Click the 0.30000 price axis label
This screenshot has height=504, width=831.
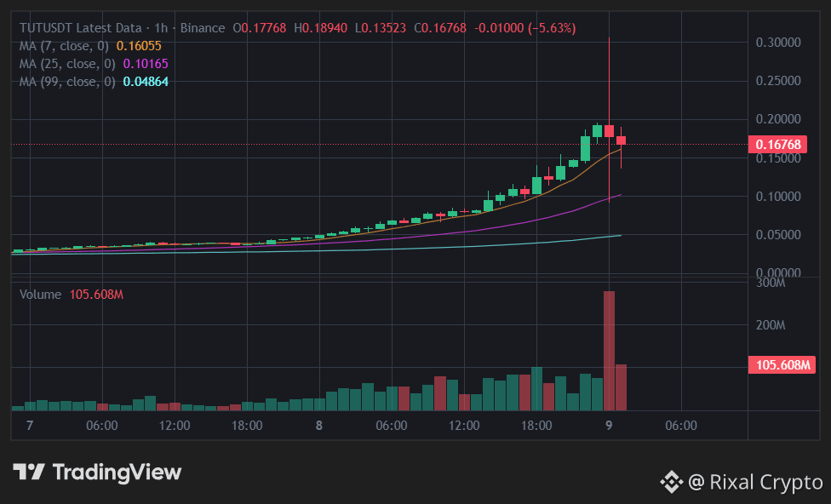(778, 43)
